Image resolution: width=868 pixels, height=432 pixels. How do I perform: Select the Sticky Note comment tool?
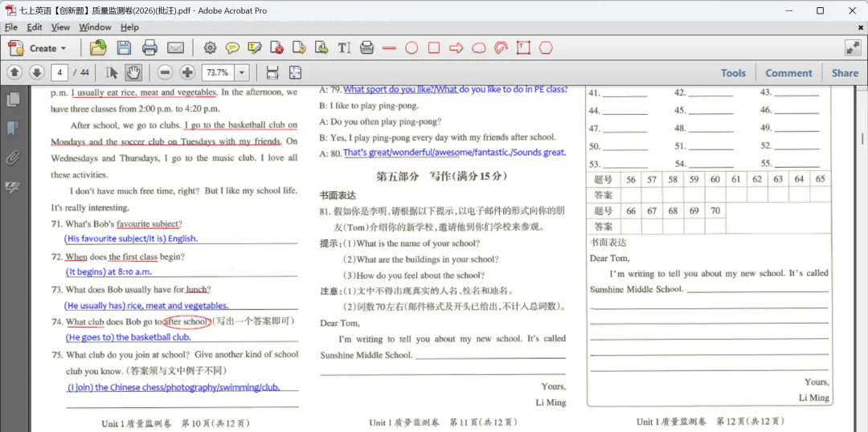(232, 48)
